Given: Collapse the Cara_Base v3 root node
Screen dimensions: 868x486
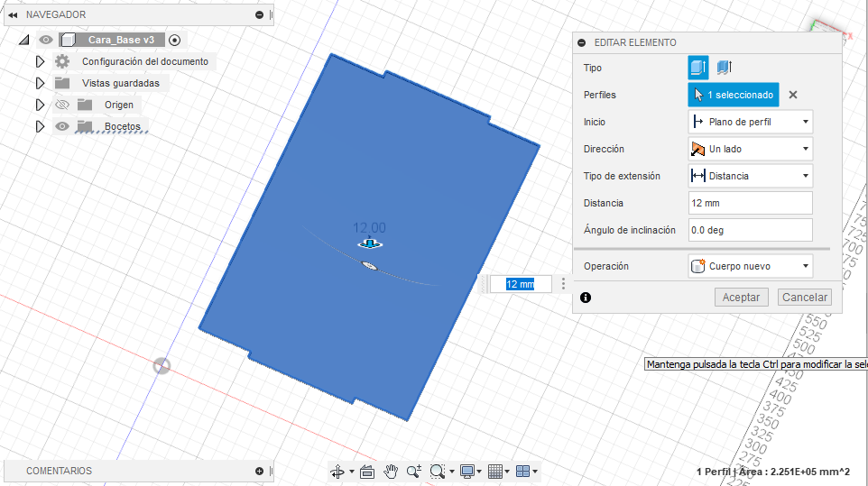Looking at the screenshot, I should [23, 40].
